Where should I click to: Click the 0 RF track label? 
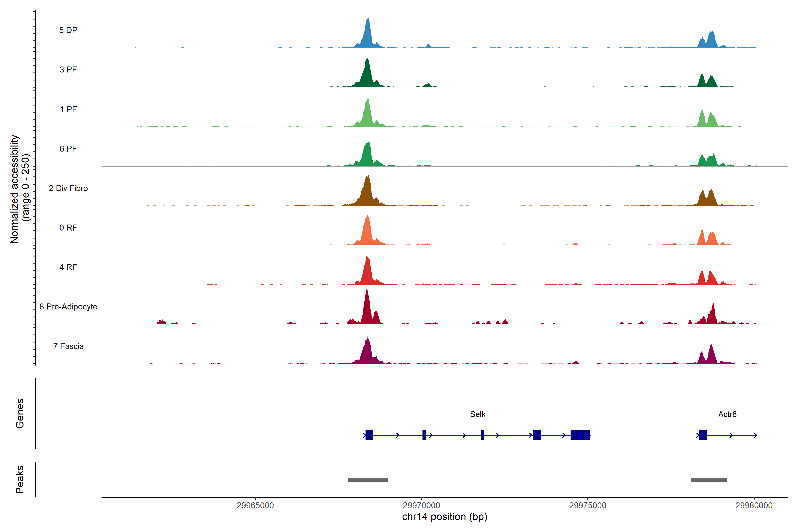coord(68,228)
